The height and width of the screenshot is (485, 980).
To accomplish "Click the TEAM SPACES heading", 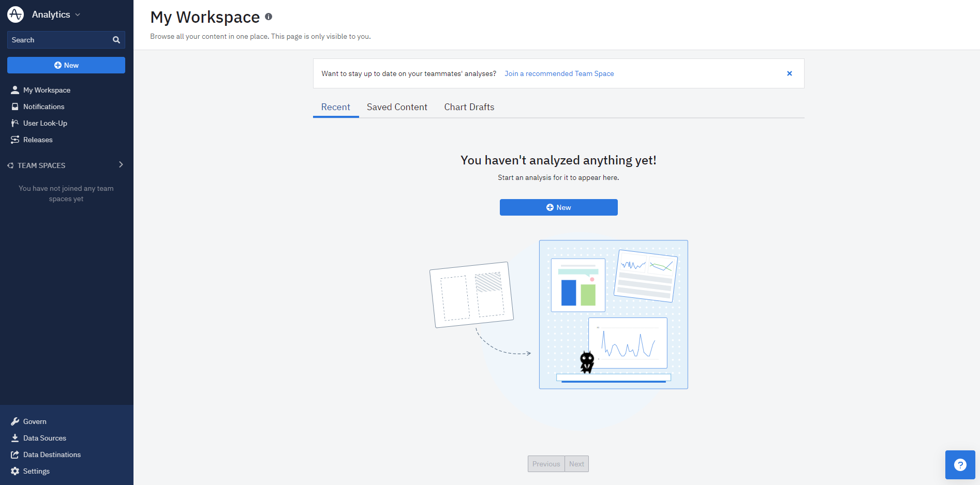I will (41, 165).
